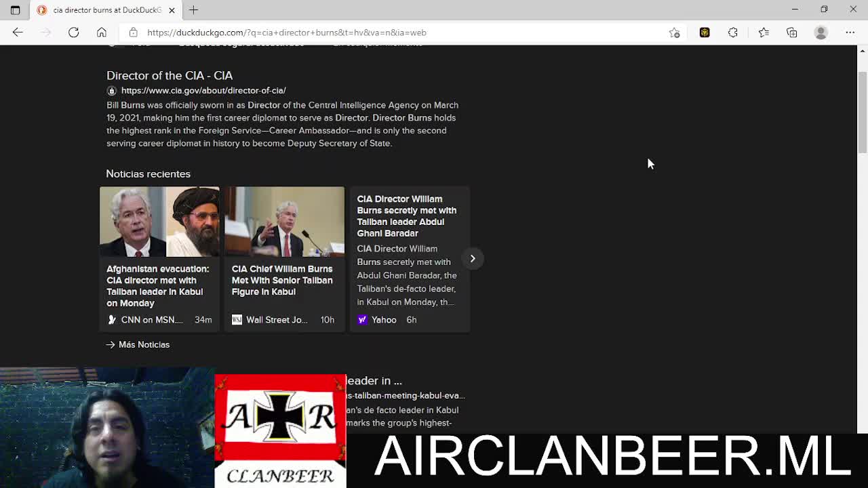Click the Yahoo source icon
Image resolution: width=868 pixels, height=488 pixels.
coord(362,320)
